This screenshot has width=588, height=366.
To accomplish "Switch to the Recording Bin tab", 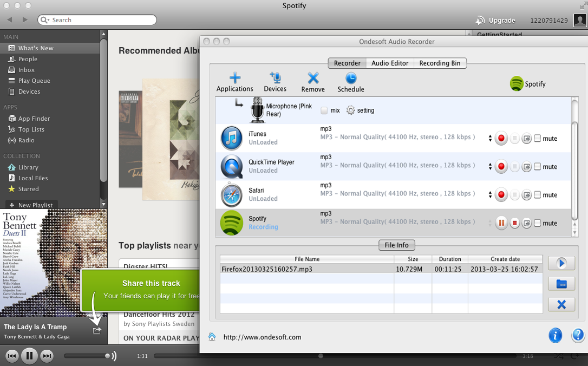I will pos(440,63).
